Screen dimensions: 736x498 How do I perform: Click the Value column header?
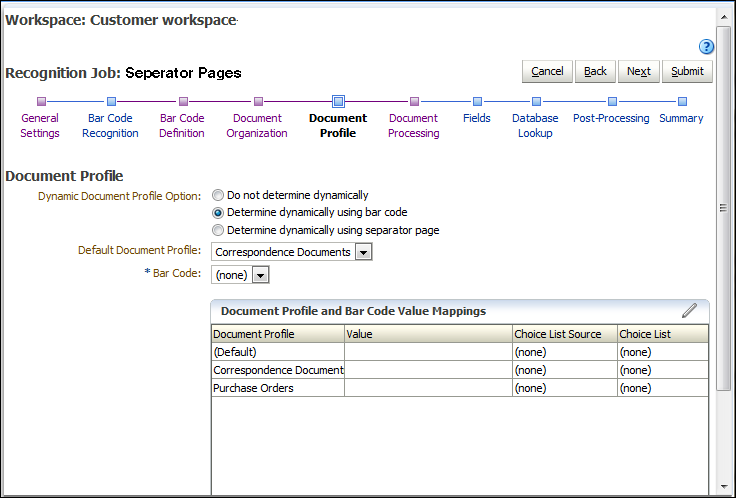click(x=429, y=334)
